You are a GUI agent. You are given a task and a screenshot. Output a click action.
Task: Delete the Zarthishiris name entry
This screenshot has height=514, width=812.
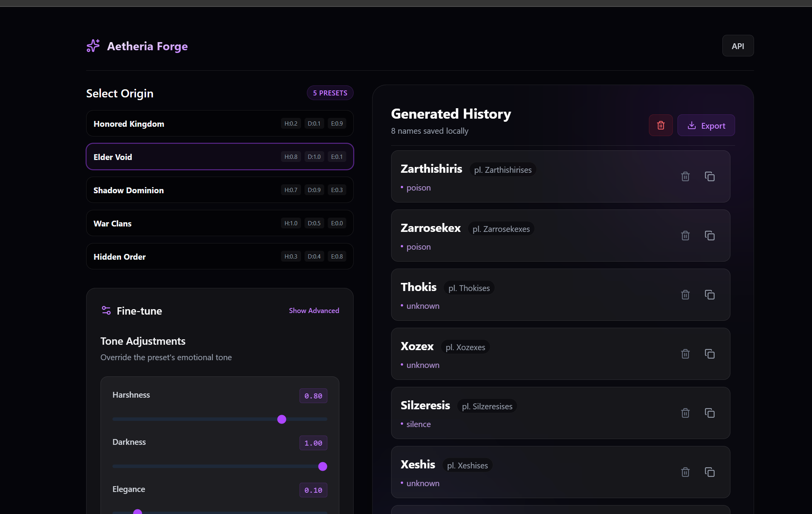pyautogui.click(x=685, y=177)
